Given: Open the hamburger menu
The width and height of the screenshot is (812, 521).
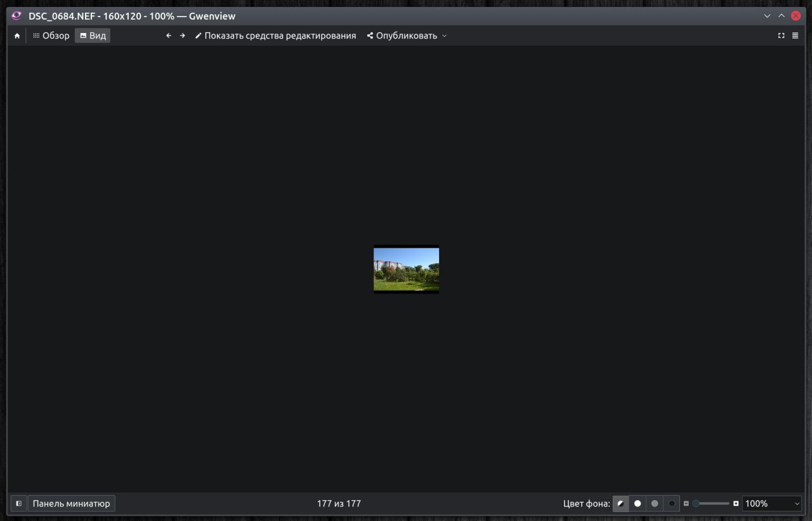Looking at the screenshot, I should (x=796, y=36).
